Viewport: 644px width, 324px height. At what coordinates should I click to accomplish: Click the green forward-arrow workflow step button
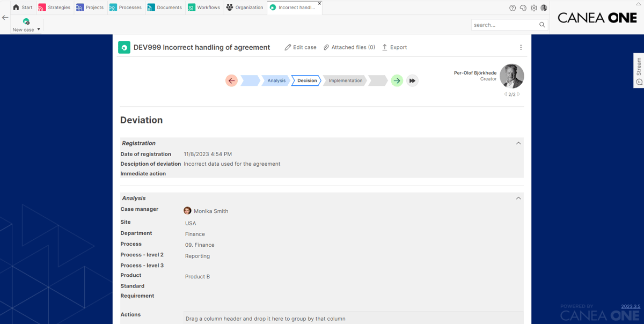397,80
